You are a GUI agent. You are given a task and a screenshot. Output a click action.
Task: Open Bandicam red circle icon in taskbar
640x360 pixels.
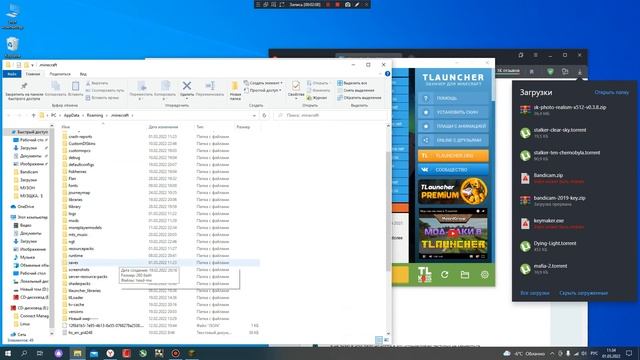pyautogui.click(x=176, y=353)
